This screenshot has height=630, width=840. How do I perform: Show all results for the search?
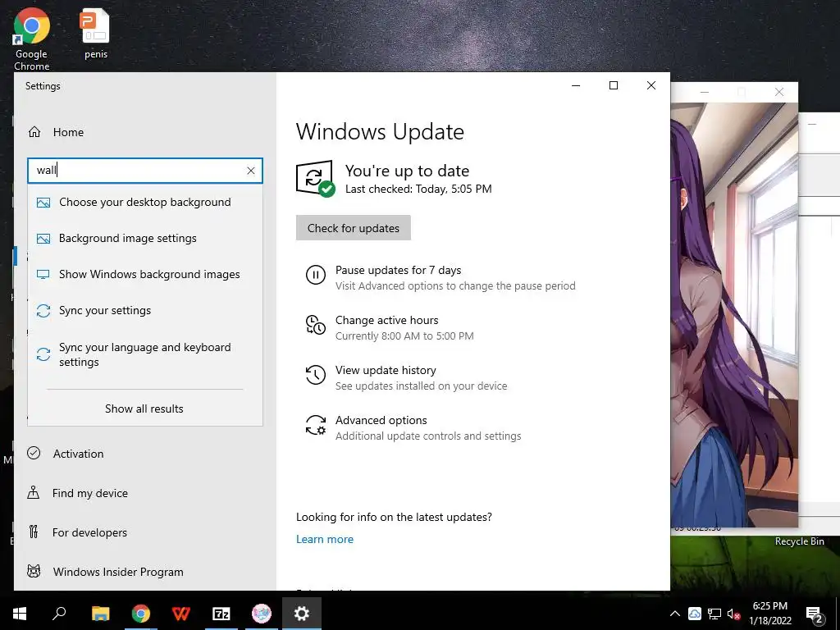click(144, 409)
